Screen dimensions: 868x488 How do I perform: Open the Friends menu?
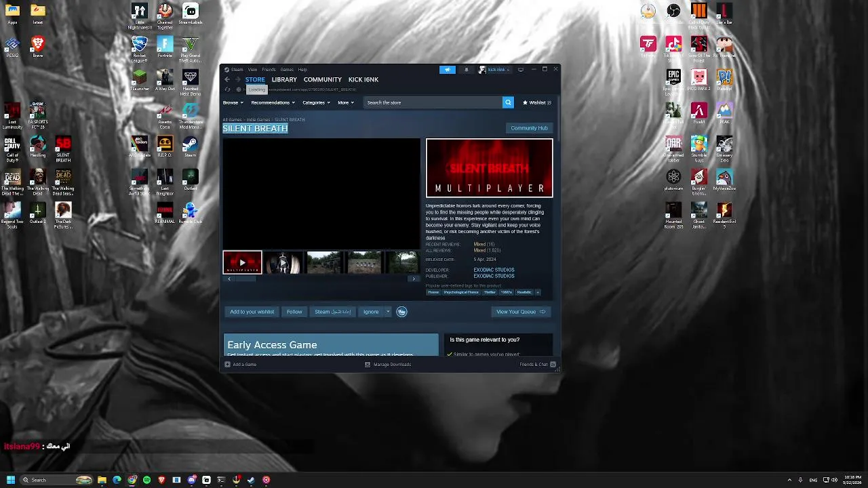pos(269,69)
